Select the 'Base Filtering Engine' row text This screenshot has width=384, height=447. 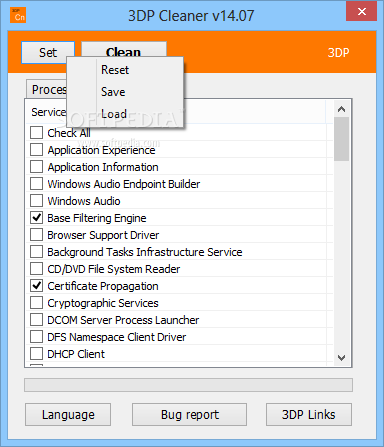tap(97, 218)
